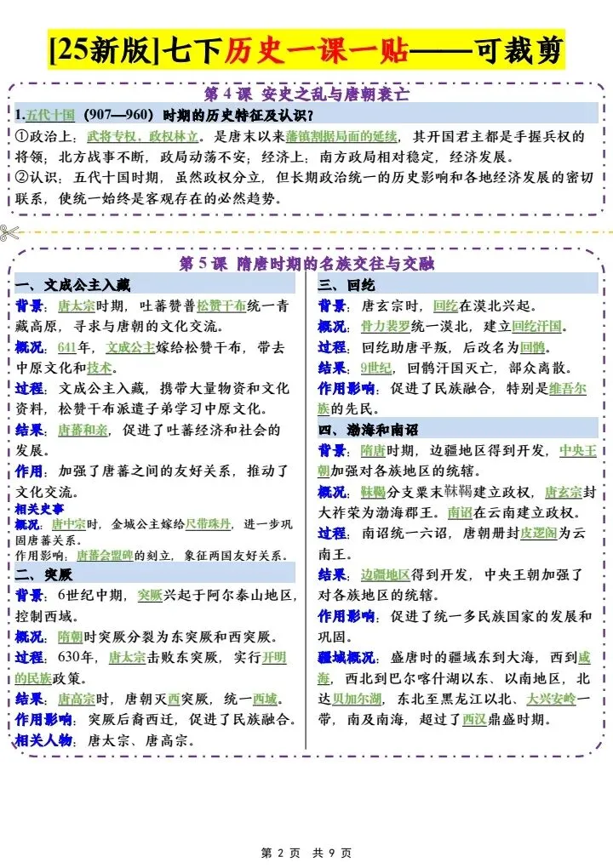Click the underlined word '西域'
Screen dimensions: 613x868
(x=265, y=699)
